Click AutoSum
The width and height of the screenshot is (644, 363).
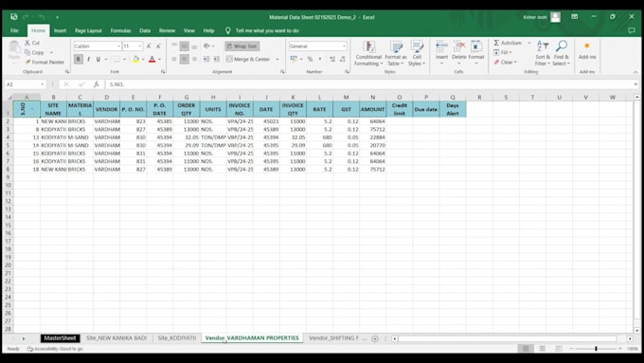pos(508,43)
